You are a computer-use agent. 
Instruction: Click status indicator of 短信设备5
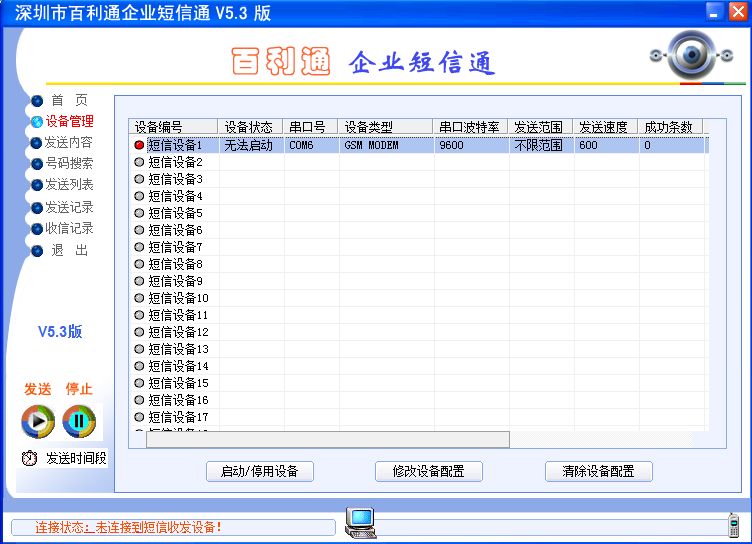(x=139, y=213)
